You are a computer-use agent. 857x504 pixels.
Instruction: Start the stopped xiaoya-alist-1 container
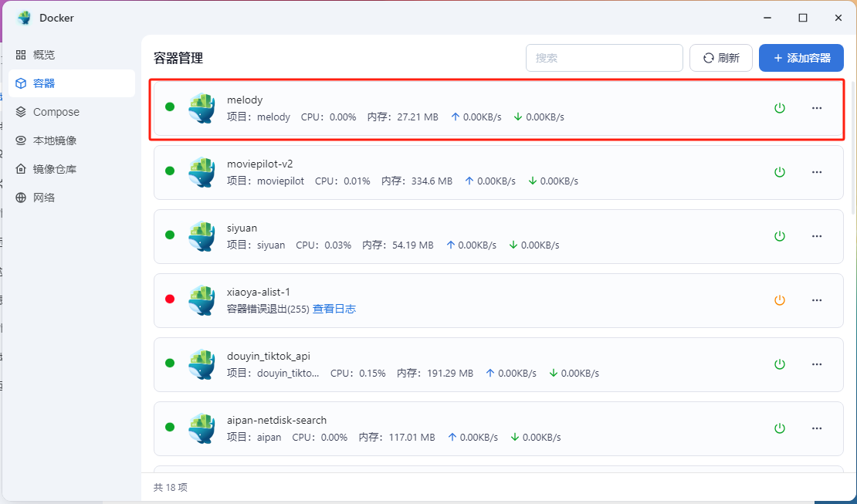pyautogui.click(x=779, y=300)
